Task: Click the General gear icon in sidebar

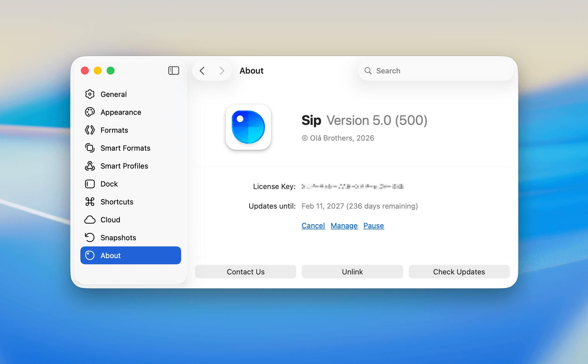Action: [x=90, y=94]
